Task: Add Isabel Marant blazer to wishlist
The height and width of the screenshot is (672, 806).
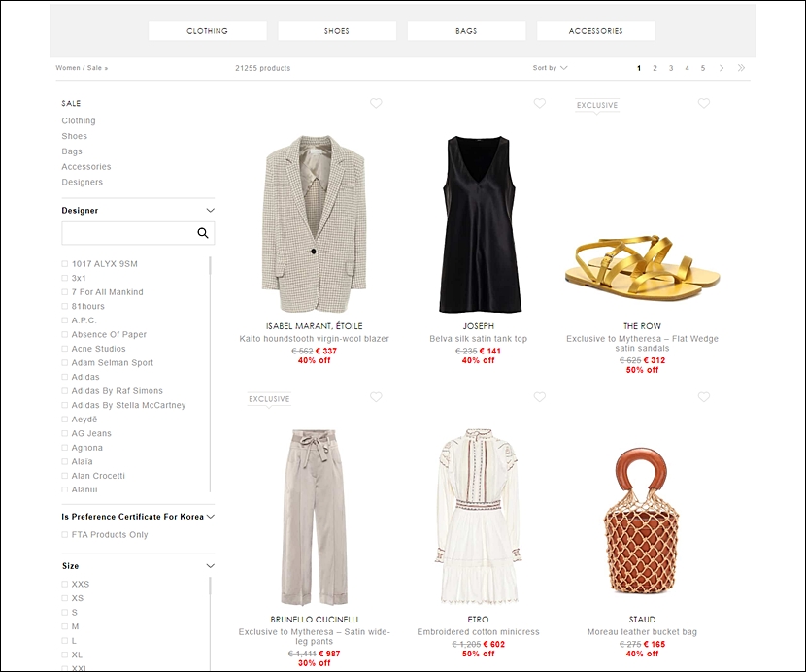Action: point(376,103)
